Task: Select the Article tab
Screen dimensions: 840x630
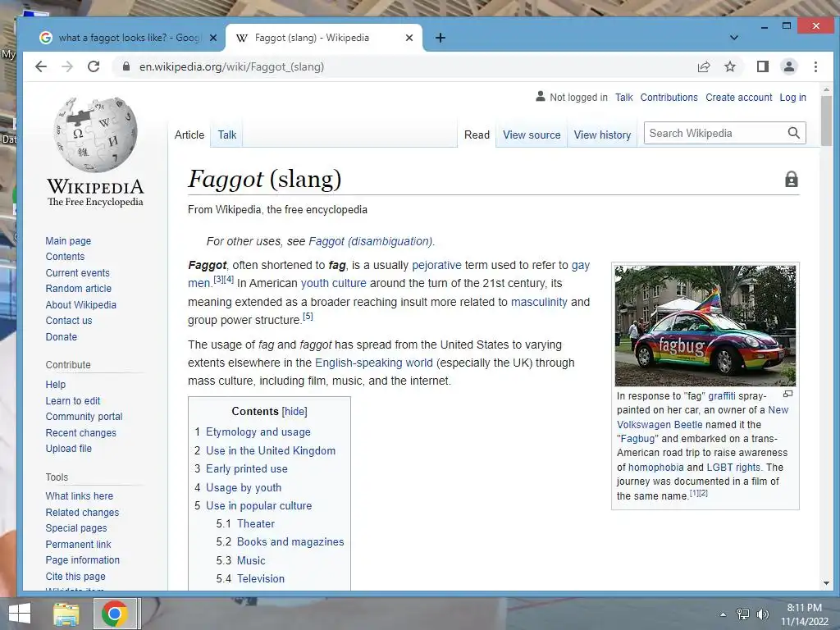Action: (x=189, y=135)
